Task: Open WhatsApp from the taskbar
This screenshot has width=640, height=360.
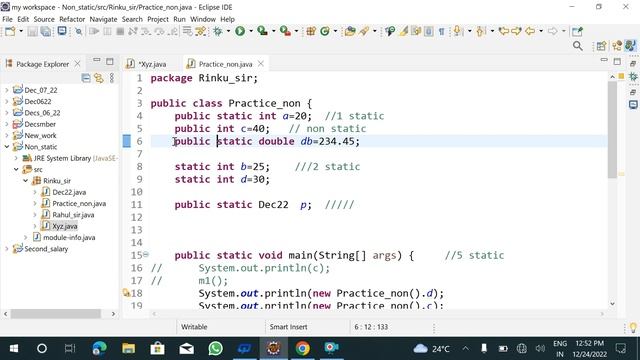Action: coord(216,349)
